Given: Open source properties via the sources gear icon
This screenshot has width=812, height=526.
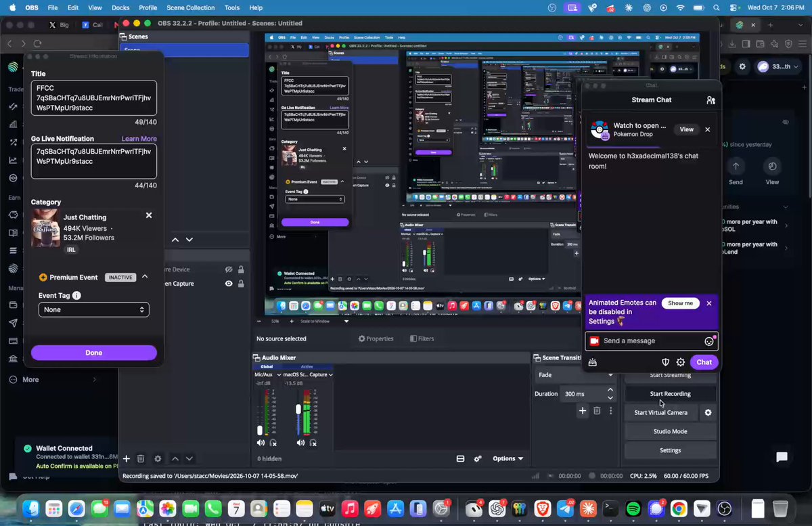Looking at the screenshot, I should pos(158,459).
